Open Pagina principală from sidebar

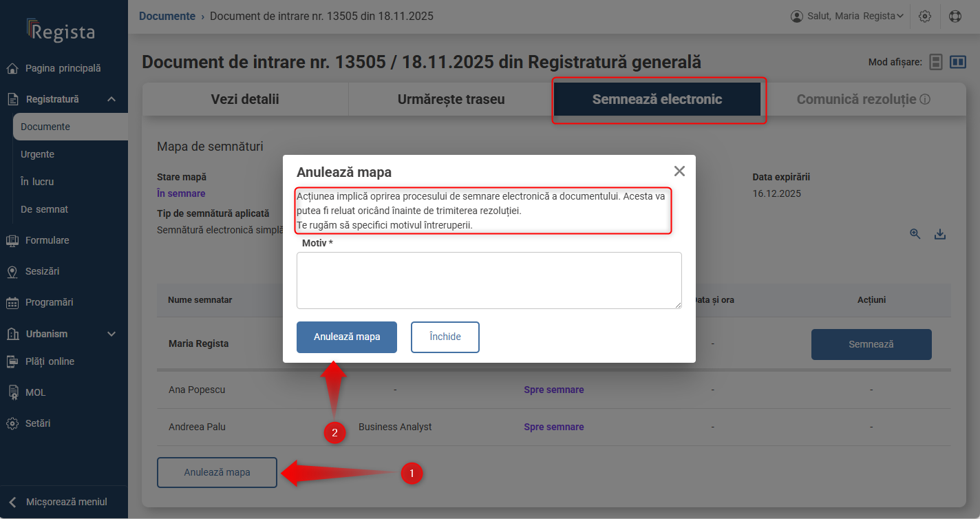63,68
